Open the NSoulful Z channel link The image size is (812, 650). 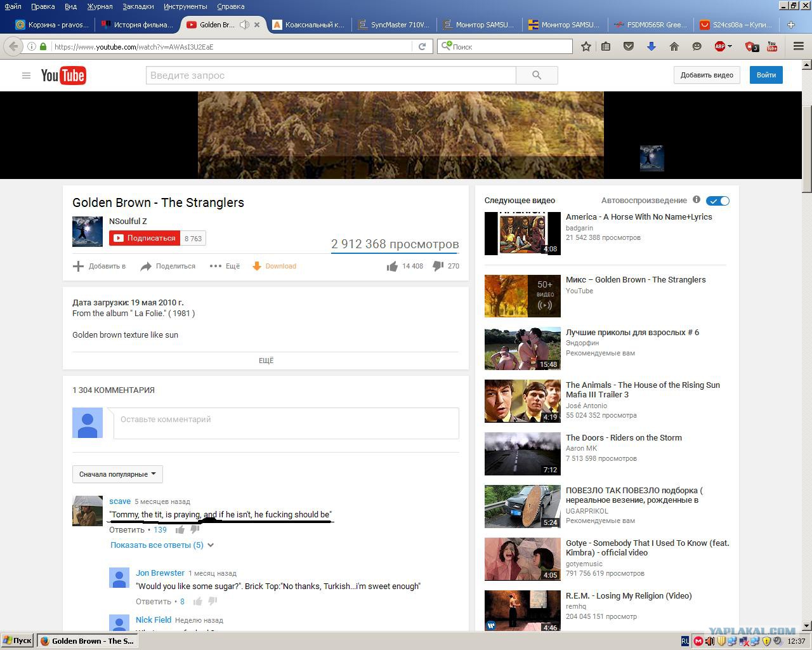tap(128, 221)
